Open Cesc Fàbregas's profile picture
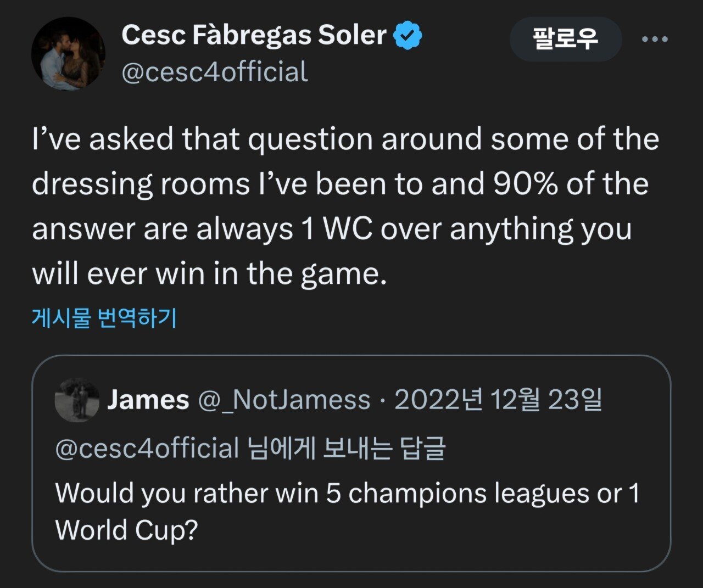The height and width of the screenshot is (588, 703). pyautogui.click(x=69, y=54)
